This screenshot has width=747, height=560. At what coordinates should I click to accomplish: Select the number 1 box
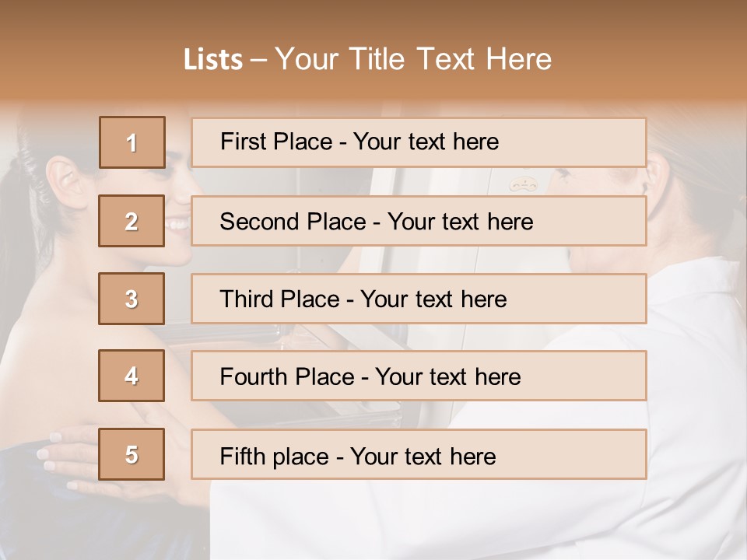point(132,142)
